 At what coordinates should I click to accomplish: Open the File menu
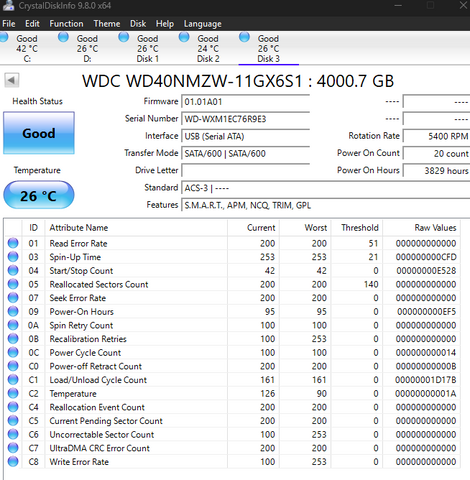(9, 24)
